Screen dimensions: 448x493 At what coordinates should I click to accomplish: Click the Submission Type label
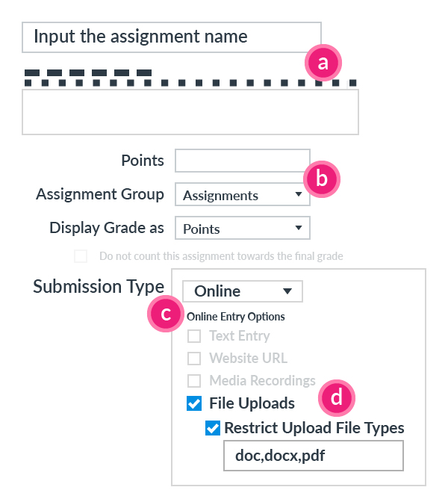point(98,287)
